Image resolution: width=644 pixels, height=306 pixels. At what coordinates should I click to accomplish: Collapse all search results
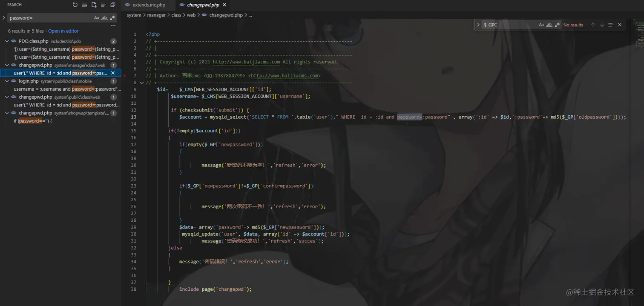[113, 5]
